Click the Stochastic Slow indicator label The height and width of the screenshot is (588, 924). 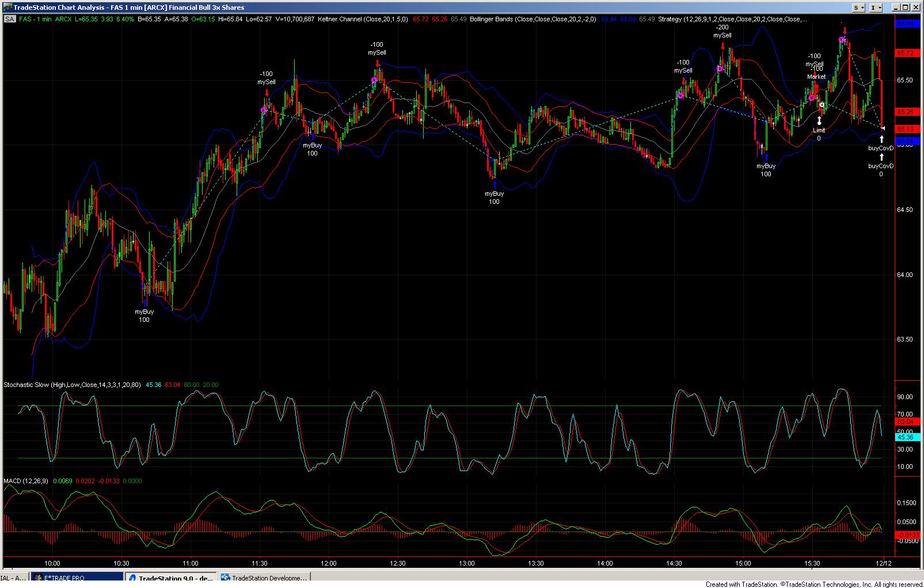[73, 385]
